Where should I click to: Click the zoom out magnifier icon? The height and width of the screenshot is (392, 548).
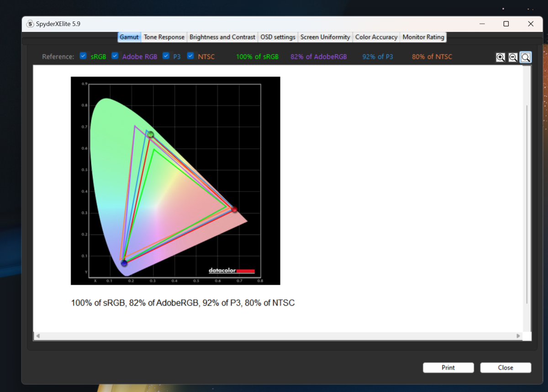click(x=513, y=57)
